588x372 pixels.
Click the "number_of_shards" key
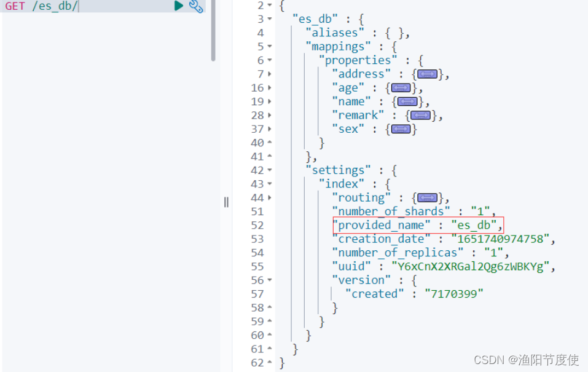pyautogui.click(x=391, y=212)
